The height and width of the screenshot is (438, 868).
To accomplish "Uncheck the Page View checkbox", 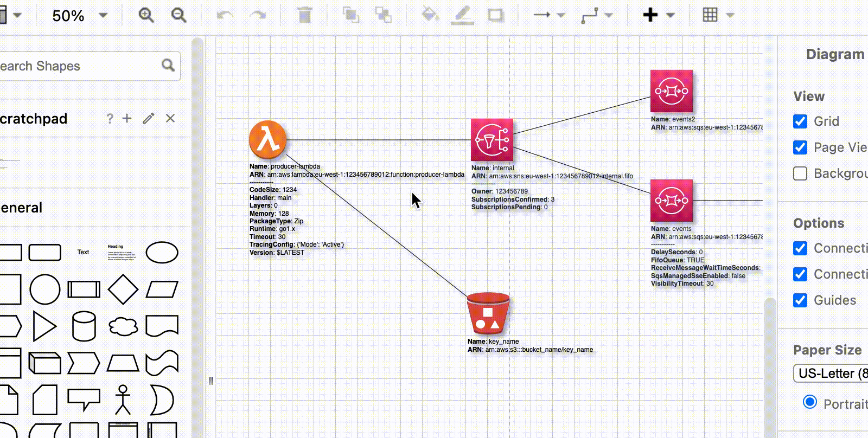I will [800, 147].
